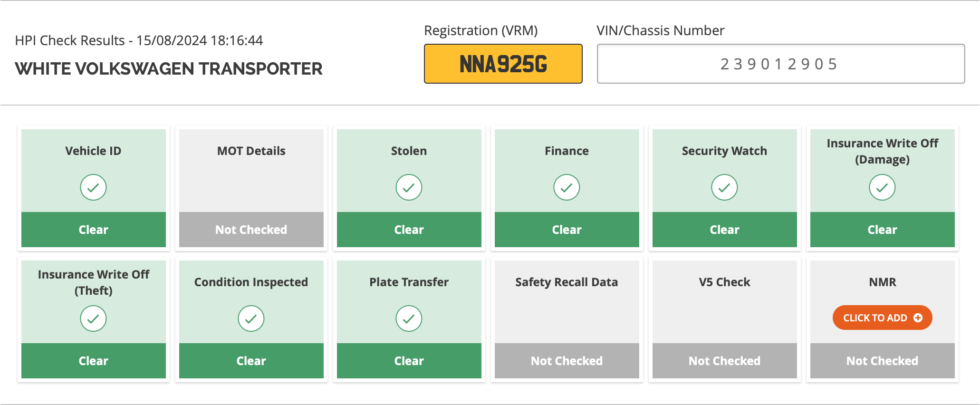Click WHITE VOLKSWAGEN TRANSPORTER heading
980x405 pixels.
(169, 69)
